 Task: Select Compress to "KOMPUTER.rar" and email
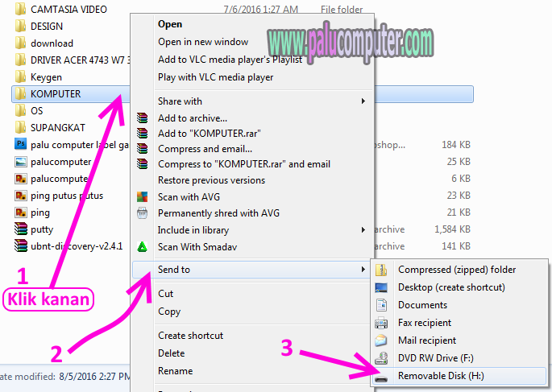(x=244, y=164)
